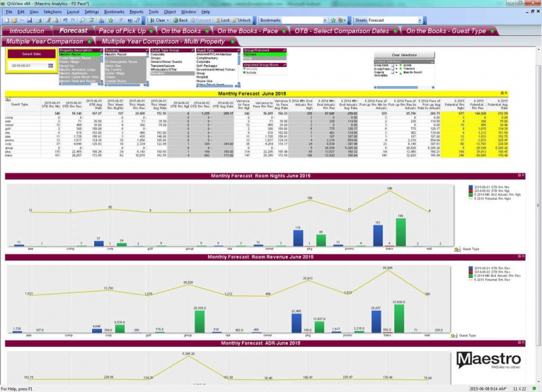
Task: Lock current selections
Action: (x=223, y=20)
